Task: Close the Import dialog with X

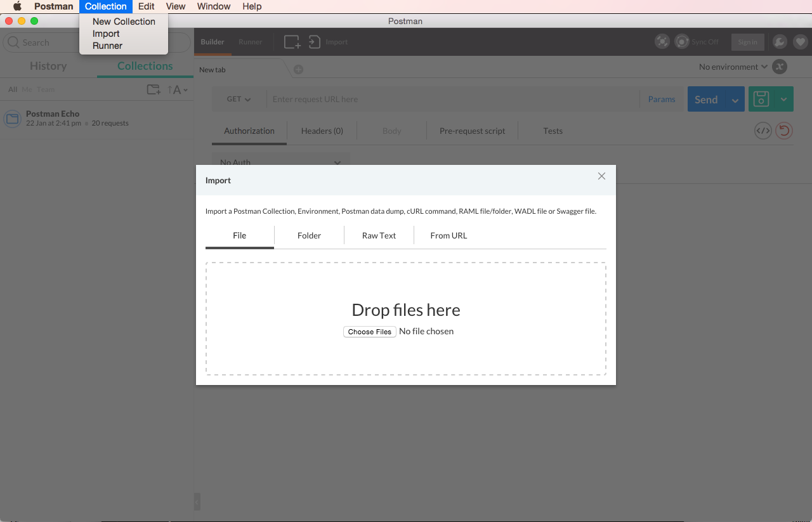Action: point(601,176)
